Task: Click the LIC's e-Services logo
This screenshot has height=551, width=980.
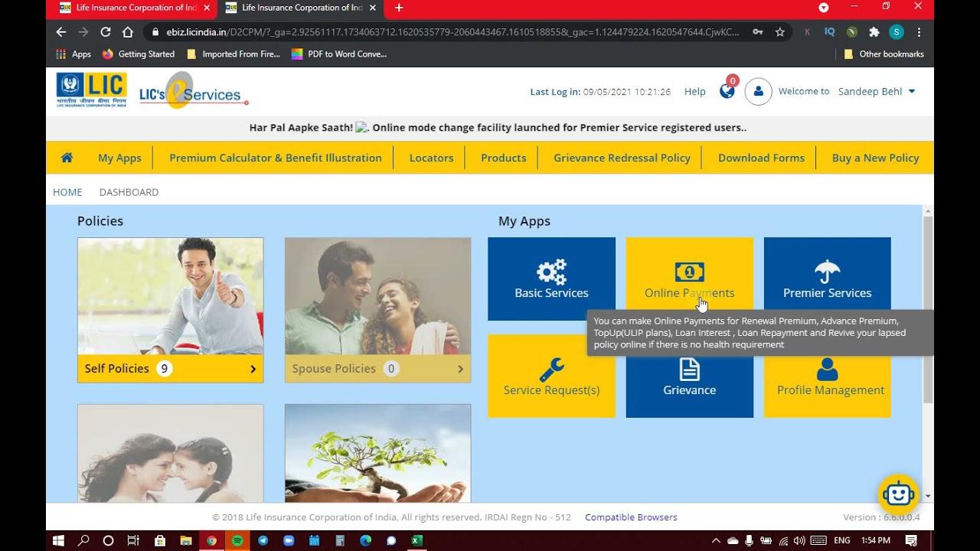Action: pyautogui.click(x=194, y=91)
